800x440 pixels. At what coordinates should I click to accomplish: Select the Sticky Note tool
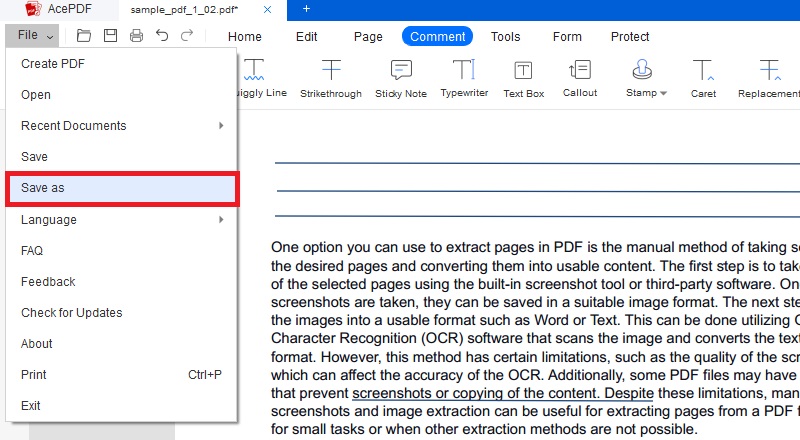pyautogui.click(x=401, y=78)
